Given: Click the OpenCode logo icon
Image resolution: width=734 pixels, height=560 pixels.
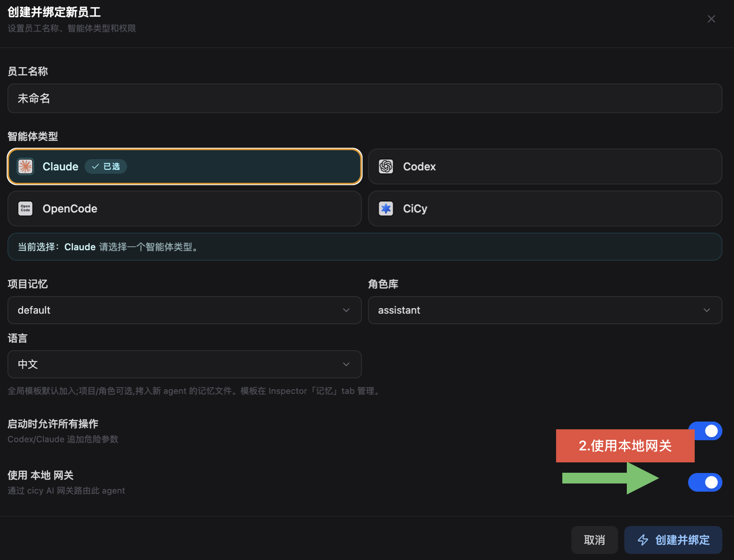Looking at the screenshot, I should [25, 208].
